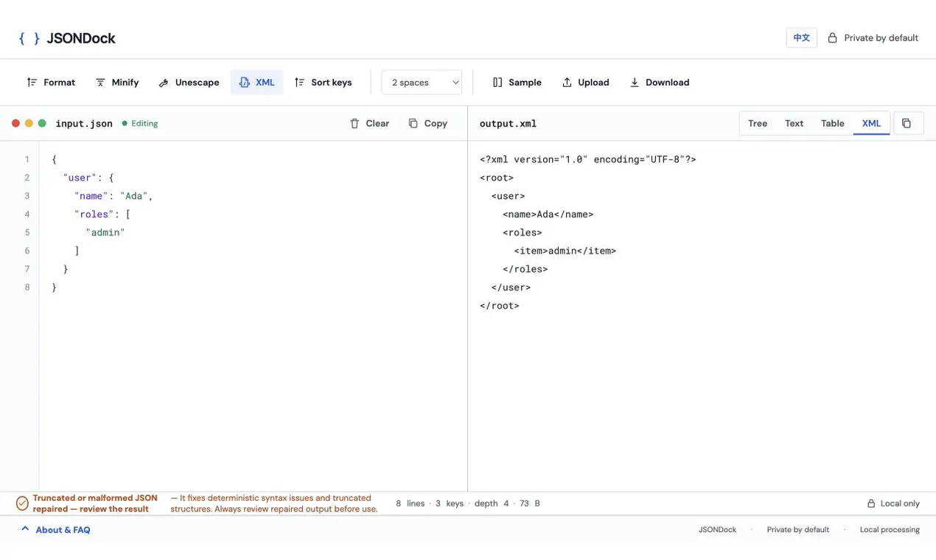Viewport: 936px width, 560px height.
Task: Click the input.json file name
Action: click(84, 123)
